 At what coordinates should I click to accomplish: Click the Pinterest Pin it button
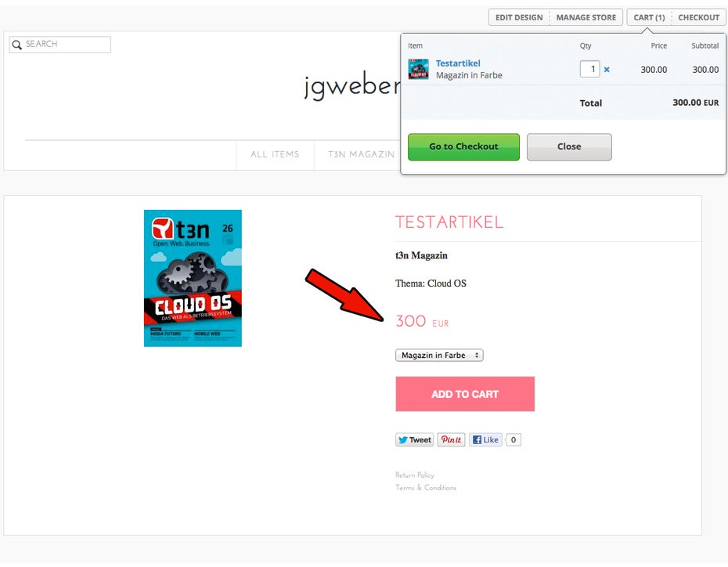pyautogui.click(x=451, y=440)
